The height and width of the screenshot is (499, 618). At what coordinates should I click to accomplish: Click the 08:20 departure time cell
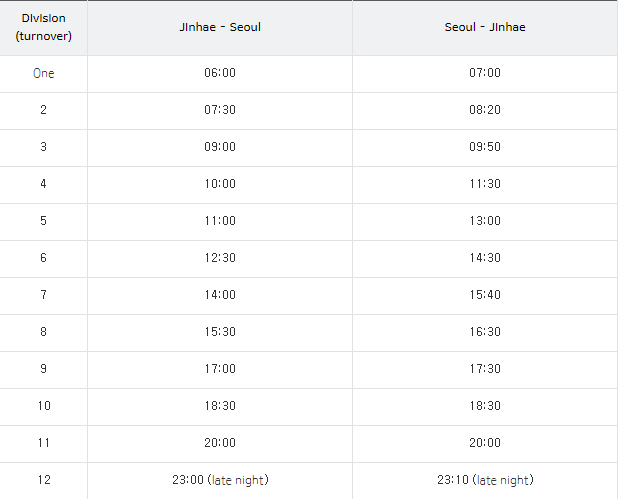coord(485,110)
